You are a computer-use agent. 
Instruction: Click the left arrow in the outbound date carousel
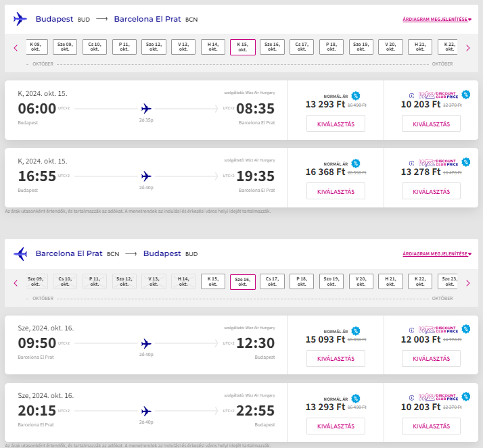pyautogui.click(x=16, y=47)
